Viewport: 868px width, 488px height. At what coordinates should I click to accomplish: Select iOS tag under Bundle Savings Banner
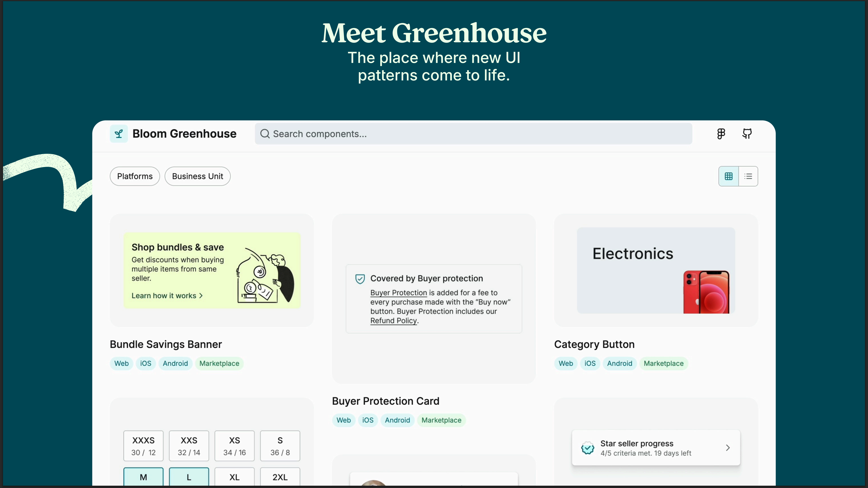tap(146, 363)
